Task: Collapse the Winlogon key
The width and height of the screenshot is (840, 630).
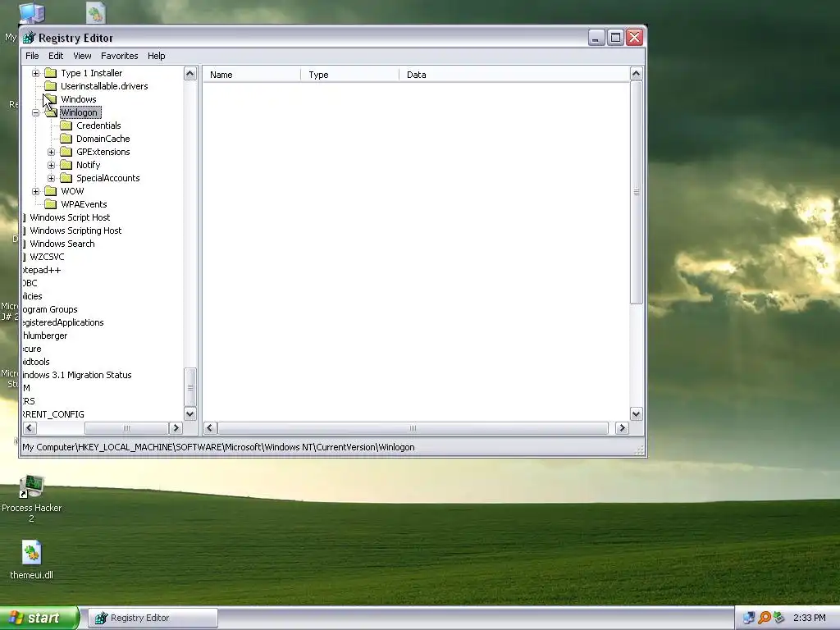Action: tap(35, 112)
